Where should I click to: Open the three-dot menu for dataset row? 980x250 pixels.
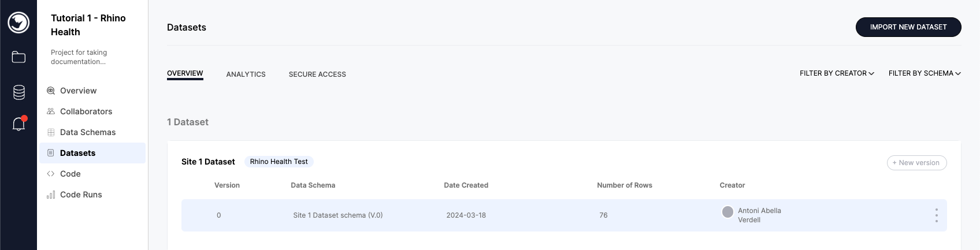(936, 215)
